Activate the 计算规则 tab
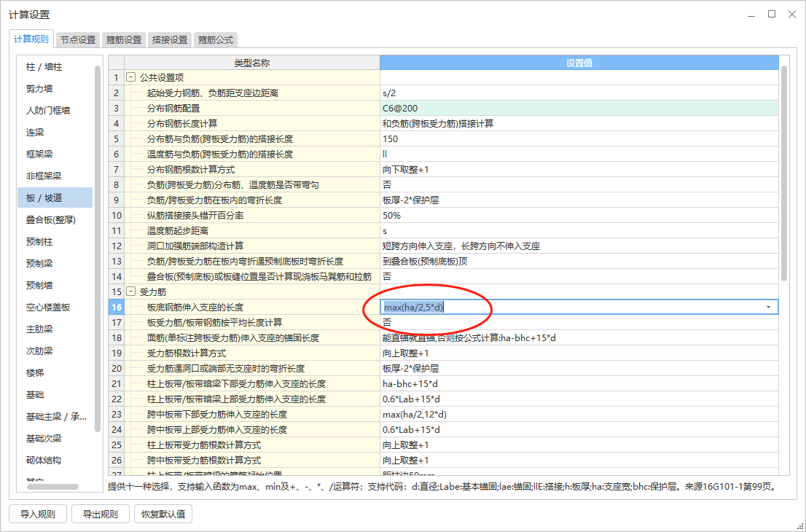Screen dimensions: 806x532 click(31, 39)
